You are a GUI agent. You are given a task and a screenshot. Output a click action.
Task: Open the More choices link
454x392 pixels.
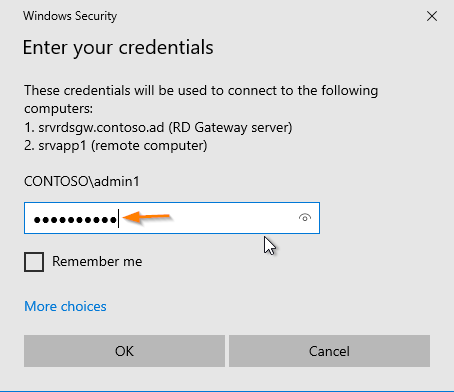click(65, 306)
